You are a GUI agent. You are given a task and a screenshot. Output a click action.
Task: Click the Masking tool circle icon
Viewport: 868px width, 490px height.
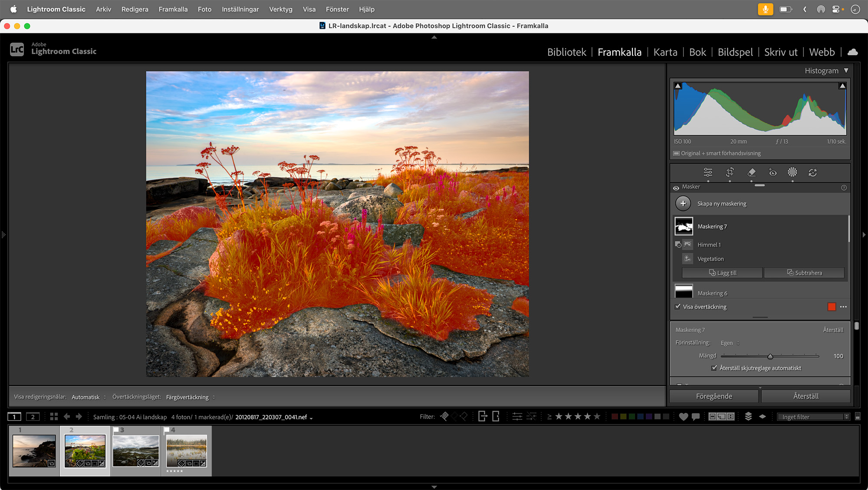(x=792, y=173)
